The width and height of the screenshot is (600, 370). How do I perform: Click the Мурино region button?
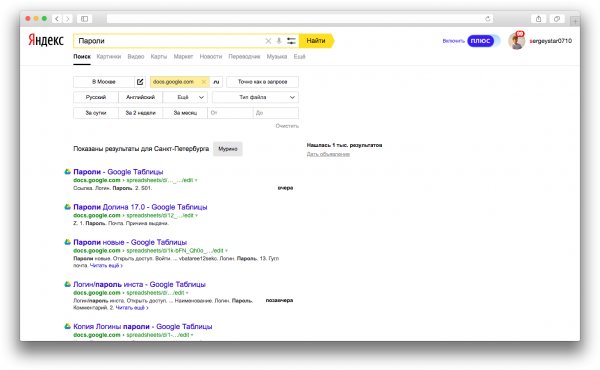tap(228, 149)
